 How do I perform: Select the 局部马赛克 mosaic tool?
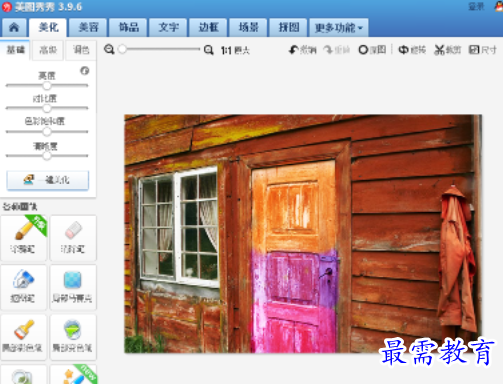73,287
